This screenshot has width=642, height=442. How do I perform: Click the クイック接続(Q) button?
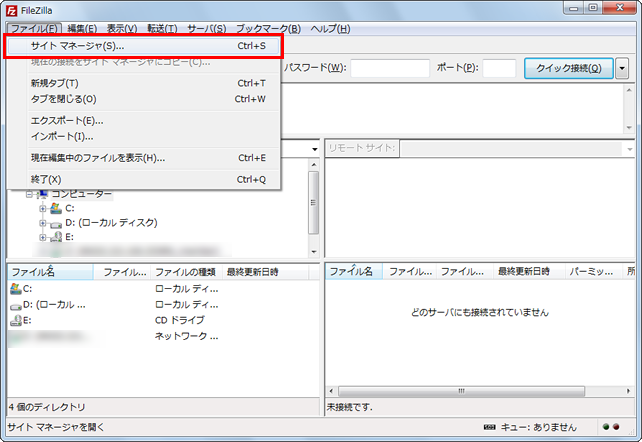point(569,68)
